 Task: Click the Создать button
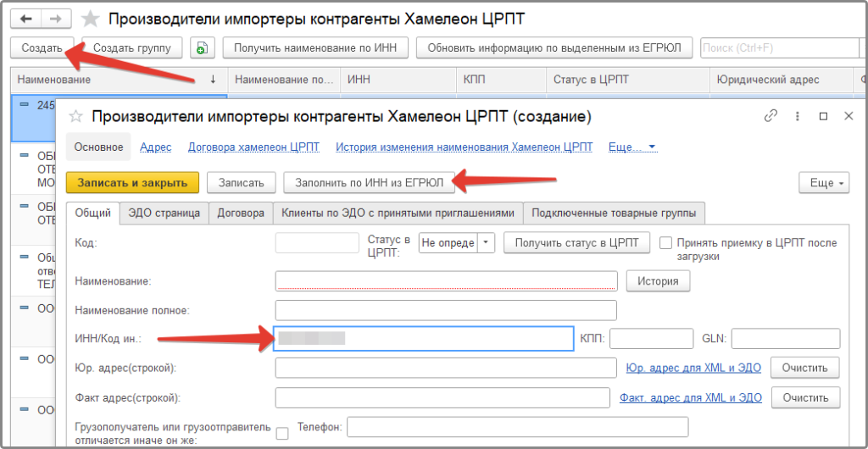pyautogui.click(x=42, y=48)
